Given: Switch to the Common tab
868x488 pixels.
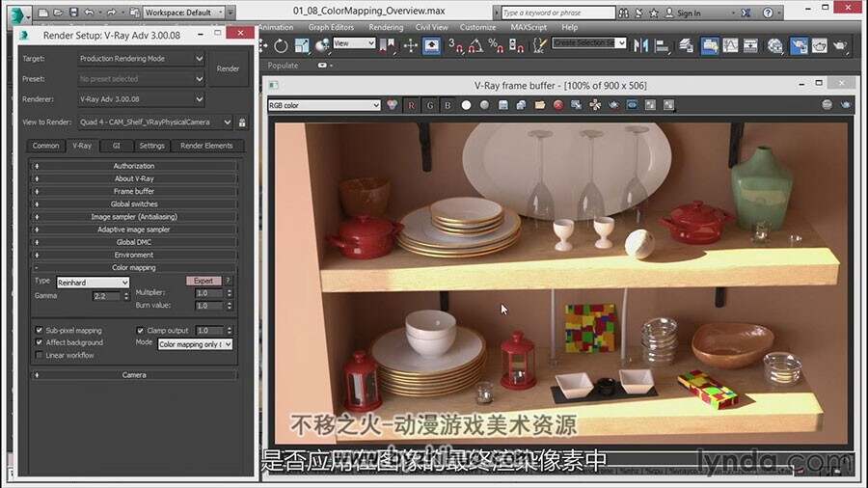Looking at the screenshot, I should [45, 146].
